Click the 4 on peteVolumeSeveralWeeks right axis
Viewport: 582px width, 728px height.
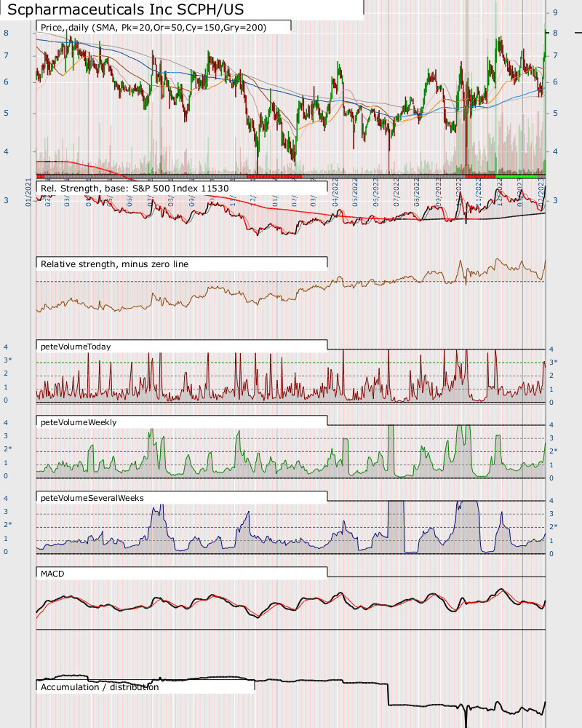click(x=551, y=501)
